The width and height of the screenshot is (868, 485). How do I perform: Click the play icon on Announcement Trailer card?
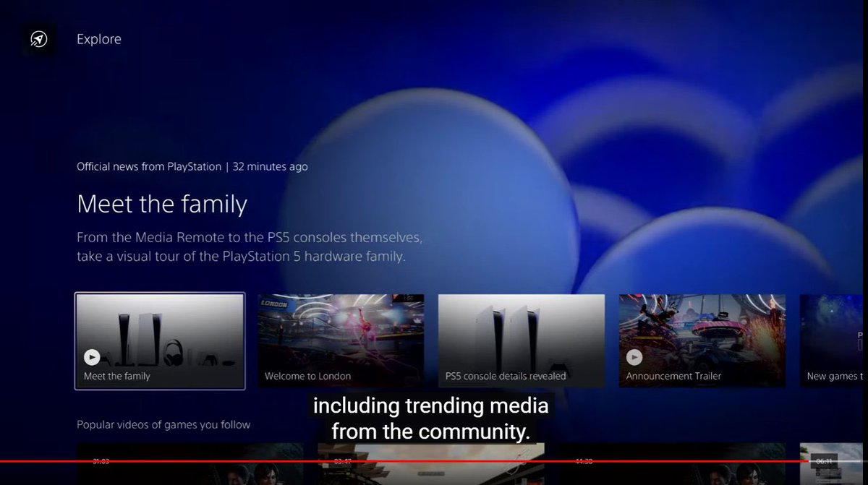click(634, 356)
